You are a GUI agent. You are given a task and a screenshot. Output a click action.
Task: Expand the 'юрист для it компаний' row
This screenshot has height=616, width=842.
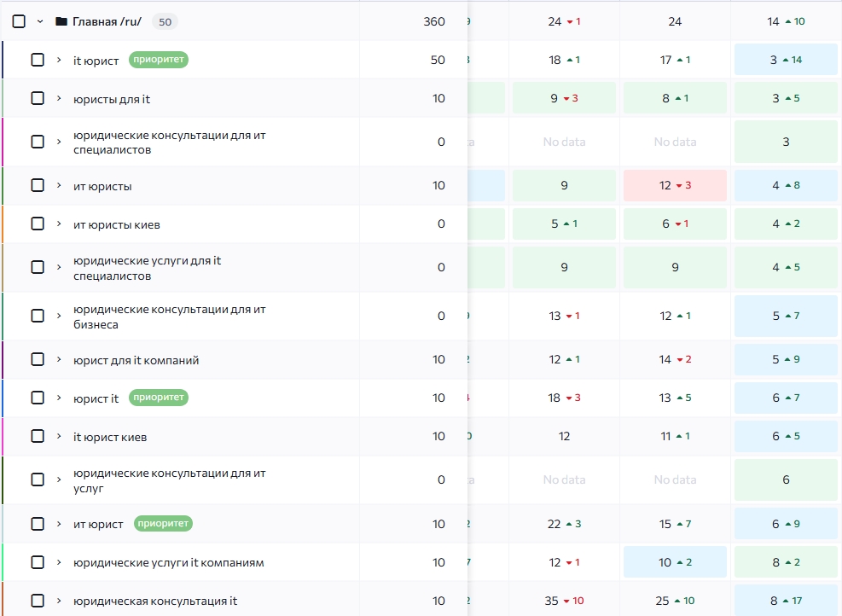click(59, 360)
